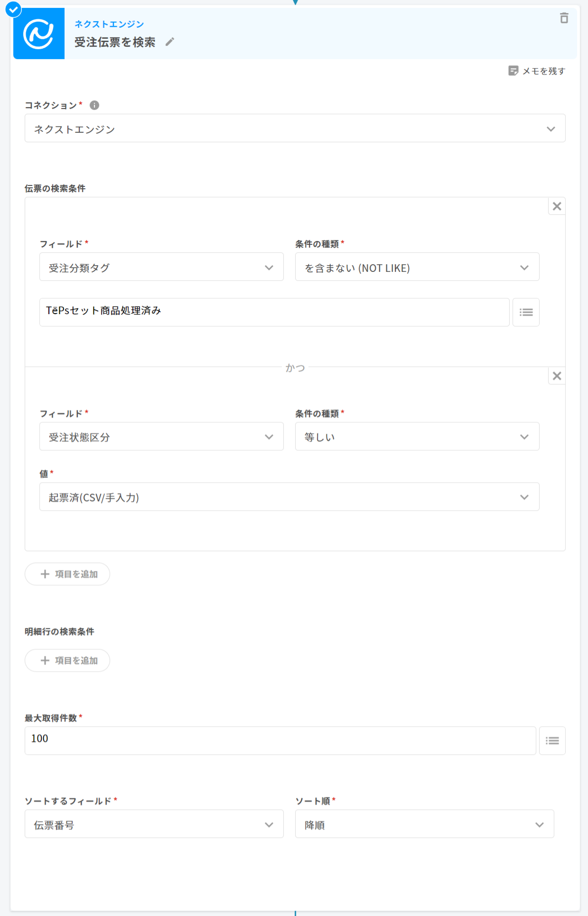
Task: Click the TēPsセット商品処理済み value field
Action: [x=274, y=313]
